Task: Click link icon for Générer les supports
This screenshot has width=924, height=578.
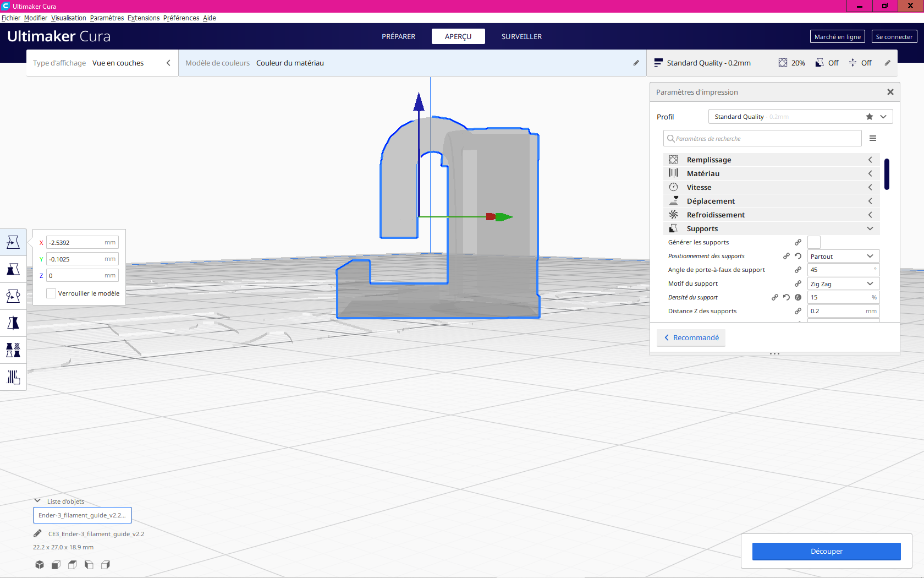Action: coord(798,242)
